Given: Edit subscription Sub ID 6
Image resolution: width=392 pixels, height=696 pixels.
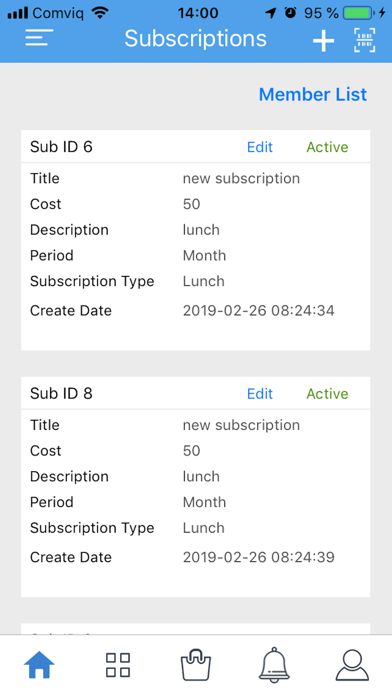Looking at the screenshot, I should point(260,147).
